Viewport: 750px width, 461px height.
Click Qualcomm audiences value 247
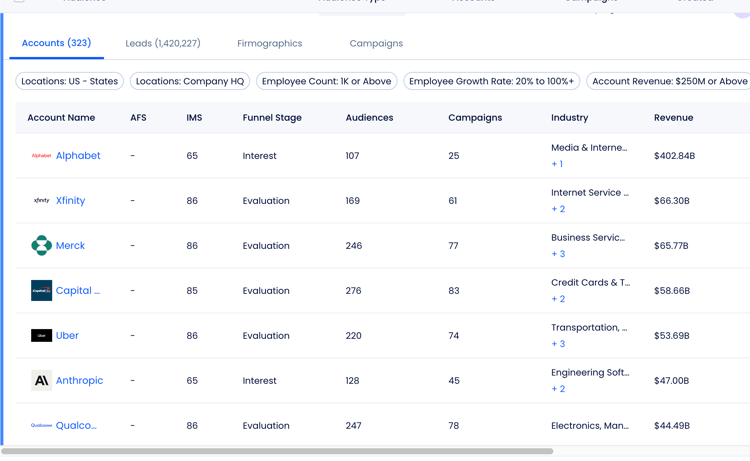tap(353, 426)
